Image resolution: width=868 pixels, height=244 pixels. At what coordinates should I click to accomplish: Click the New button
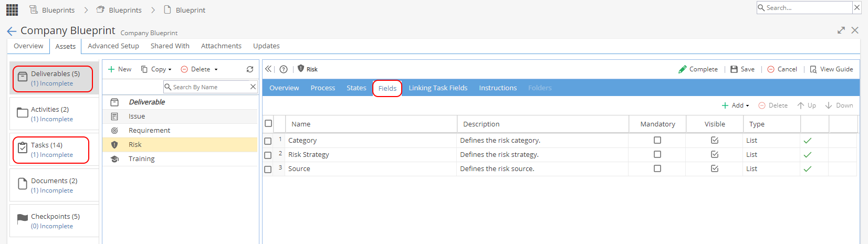pos(120,69)
